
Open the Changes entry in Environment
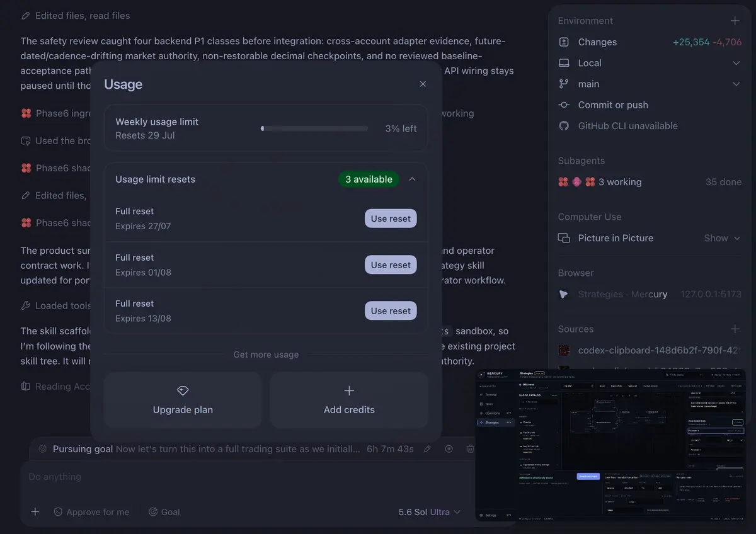pos(650,42)
